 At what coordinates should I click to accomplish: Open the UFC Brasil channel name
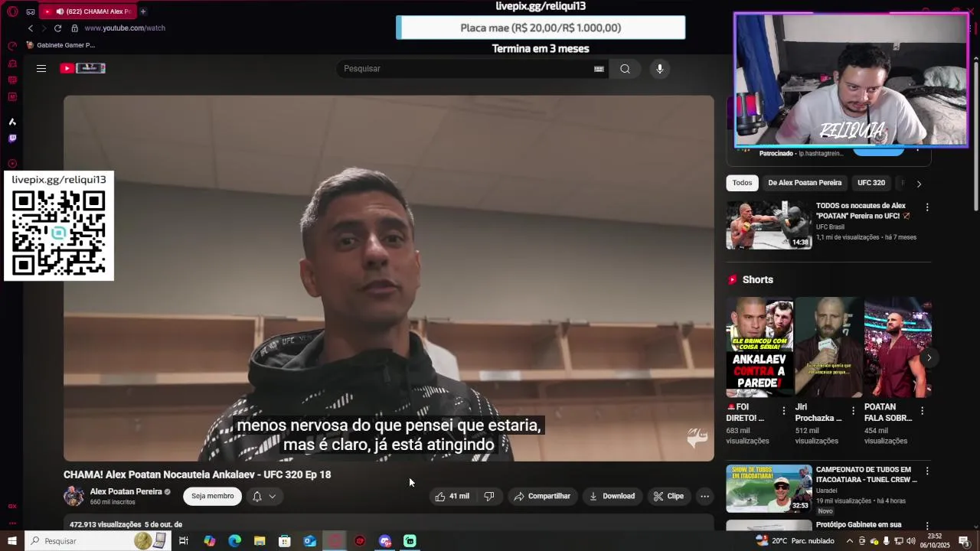(830, 227)
